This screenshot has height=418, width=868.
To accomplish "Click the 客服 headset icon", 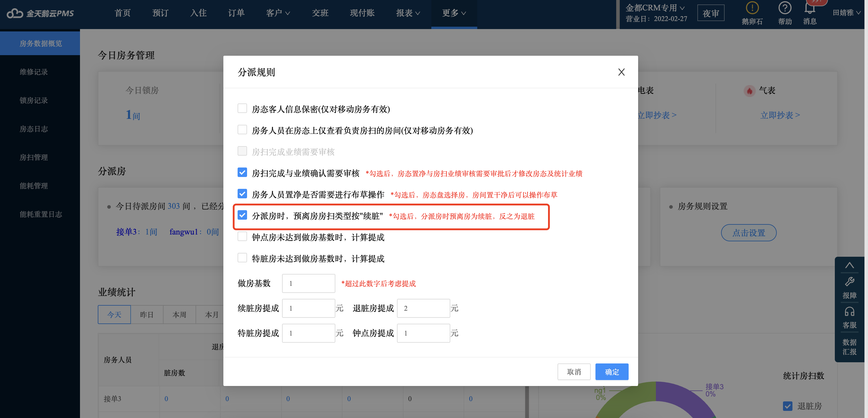I will [x=849, y=312].
